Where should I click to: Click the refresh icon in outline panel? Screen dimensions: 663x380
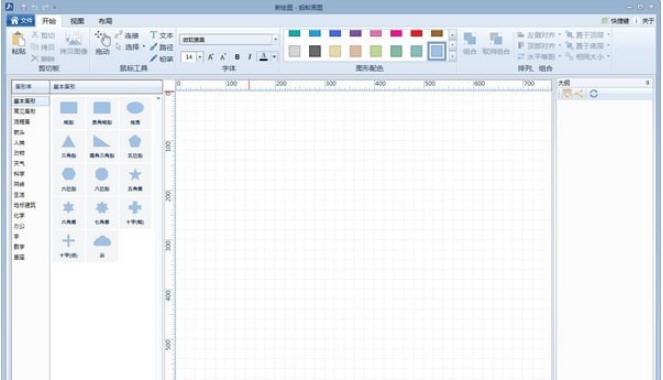point(594,93)
